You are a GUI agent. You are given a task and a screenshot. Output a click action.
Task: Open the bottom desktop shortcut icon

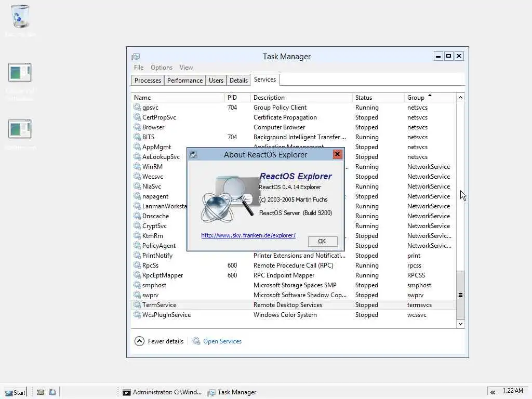(x=20, y=129)
